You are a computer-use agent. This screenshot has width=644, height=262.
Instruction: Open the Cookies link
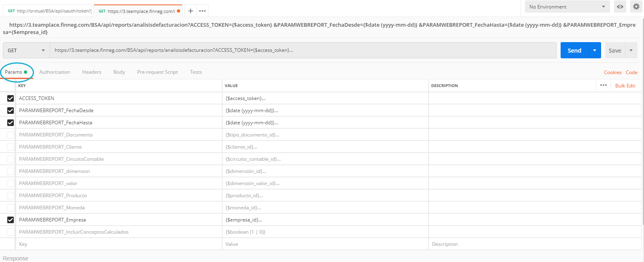tap(613, 72)
